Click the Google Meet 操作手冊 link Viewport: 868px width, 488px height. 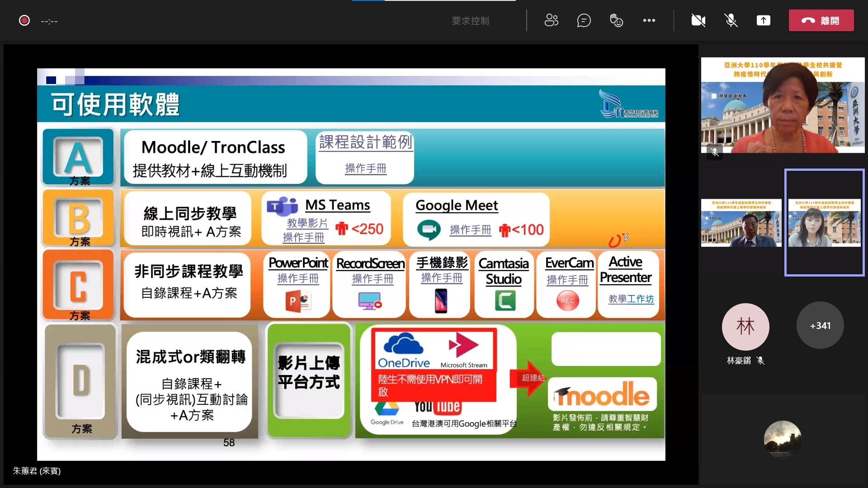point(470,230)
